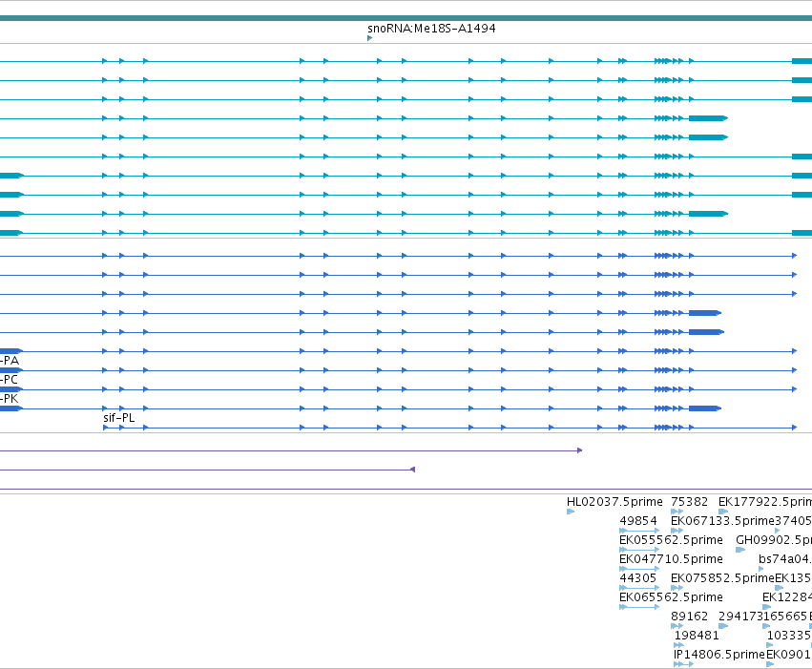Image resolution: width=812 pixels, height=669 pixels.
Task: Click the EST arrow glyph under 75382
Action: (x=677, y=512)
